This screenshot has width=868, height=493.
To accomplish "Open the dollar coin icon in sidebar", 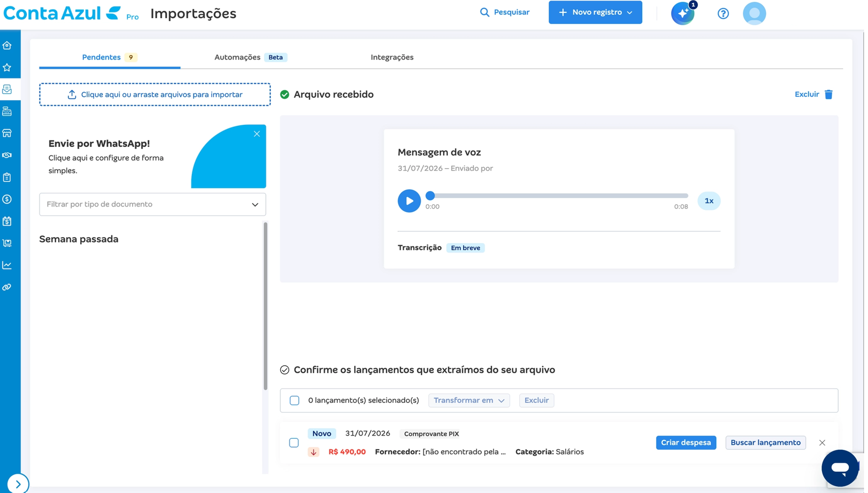I will tap(7, 199).
